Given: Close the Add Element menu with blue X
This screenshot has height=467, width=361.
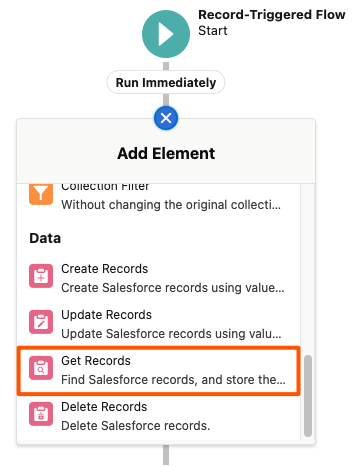Looking at the screenshot, I should [166, 118].
